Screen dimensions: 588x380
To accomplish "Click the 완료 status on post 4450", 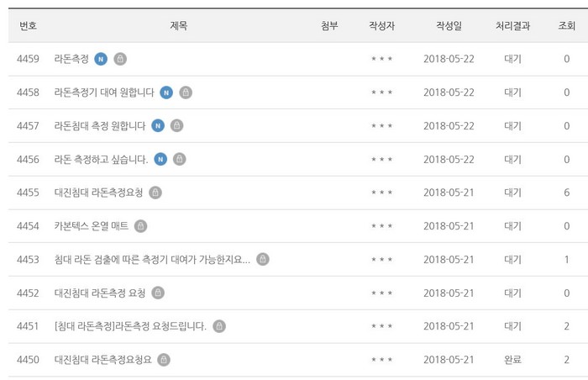I will [512, 360].
